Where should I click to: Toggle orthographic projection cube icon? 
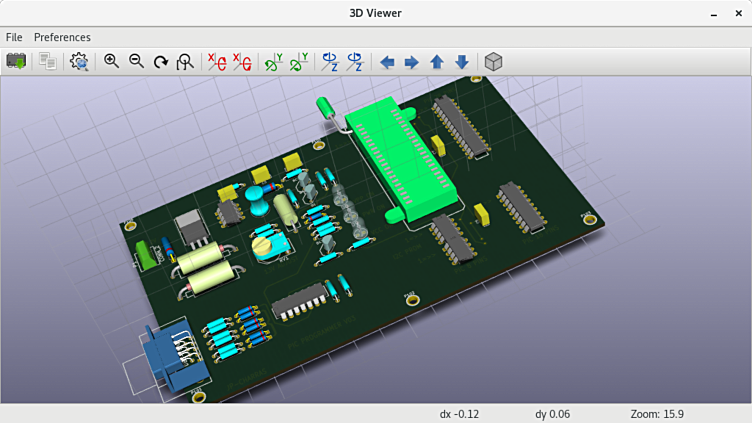[493, 62]
